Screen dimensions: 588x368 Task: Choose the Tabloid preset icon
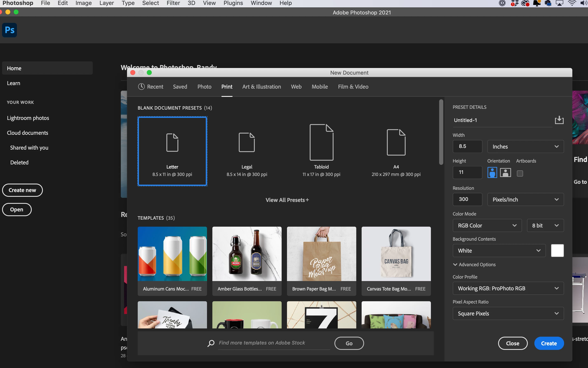click(321, 142)
